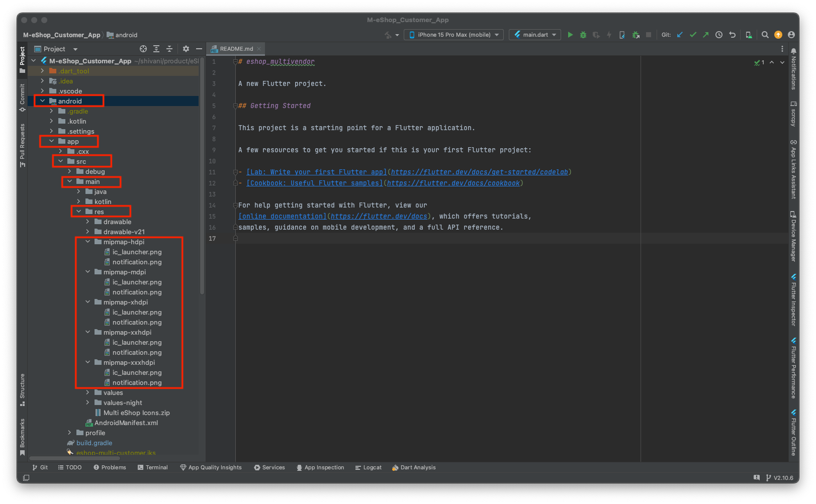Click the Flutter Attach debugger icon
This screenshot has width=816, height=504.
tap(622, 35)
